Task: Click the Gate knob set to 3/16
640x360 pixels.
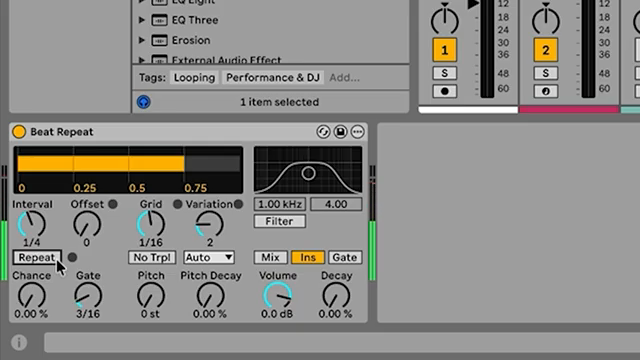Action: pos(88,296)
